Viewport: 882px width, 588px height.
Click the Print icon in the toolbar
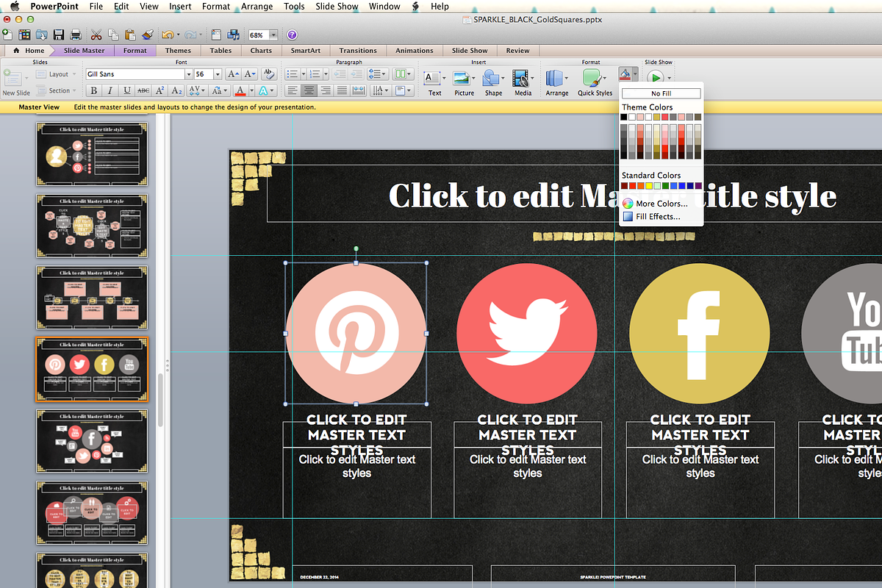tap(75, 35)
